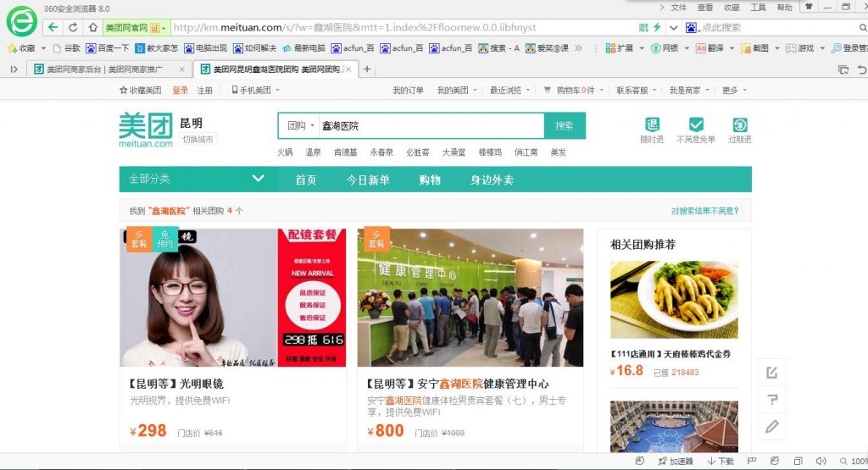The width and height of the screenshot is (868, 470).
Task: Open the 安宁鑫湖医院健康管理中心 deal image
Action: tap(470, 297)
